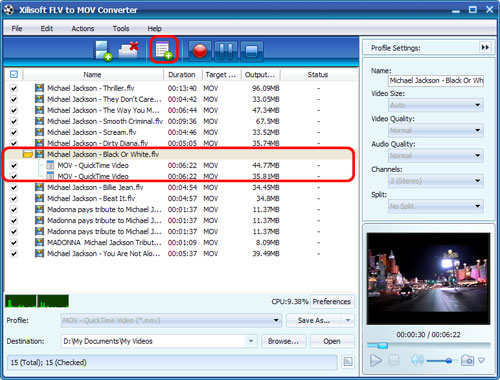This screenshot has height=380, width=500.
Task: Click the Remove file toolbar icon
Action: click(x=129, y=50)
